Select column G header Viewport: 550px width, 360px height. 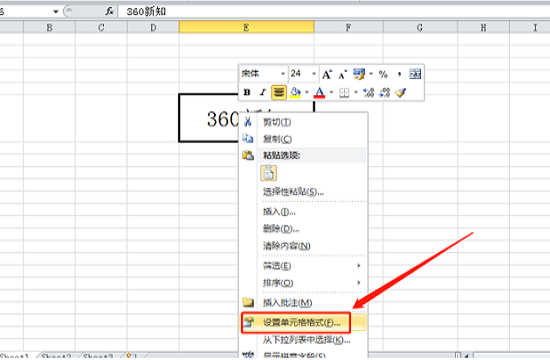point(420,27)
